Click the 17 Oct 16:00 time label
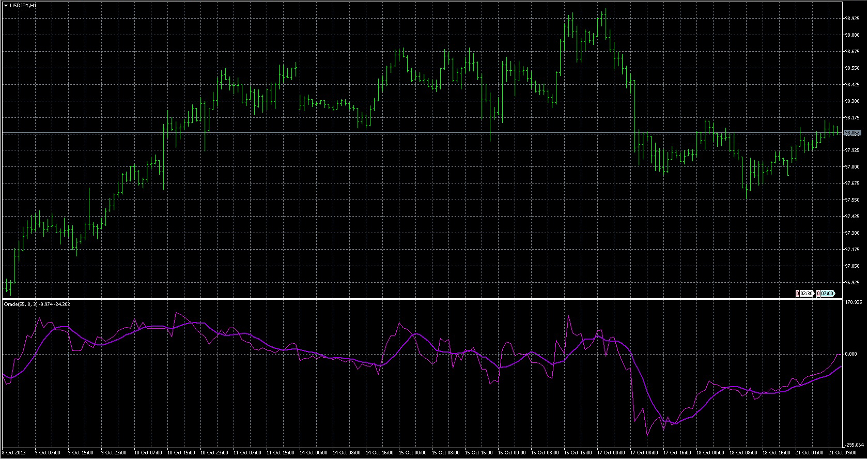The width and height of the screenshot is (868, 459). click(x=677, y=453)
